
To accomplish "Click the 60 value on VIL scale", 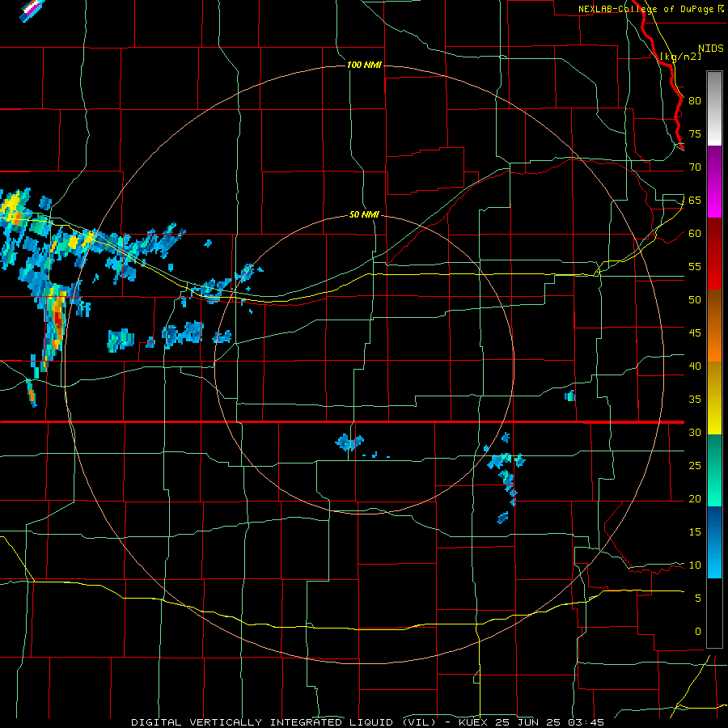I will coord(695,234).
